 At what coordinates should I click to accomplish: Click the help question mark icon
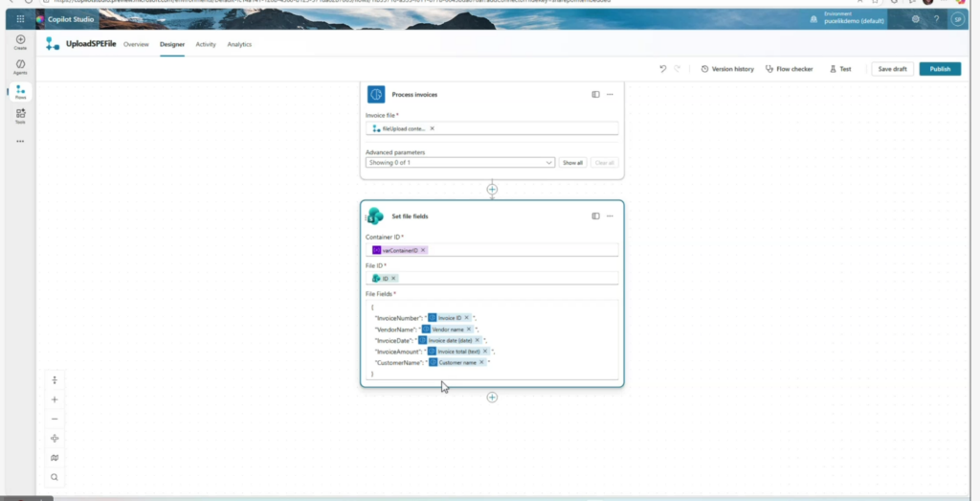(936, 18)
